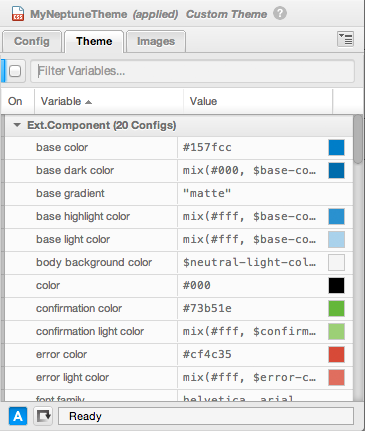Open the error color red swatch
Image resolution: width=365 pixels, height=431 pixels.
coord(336,355)
